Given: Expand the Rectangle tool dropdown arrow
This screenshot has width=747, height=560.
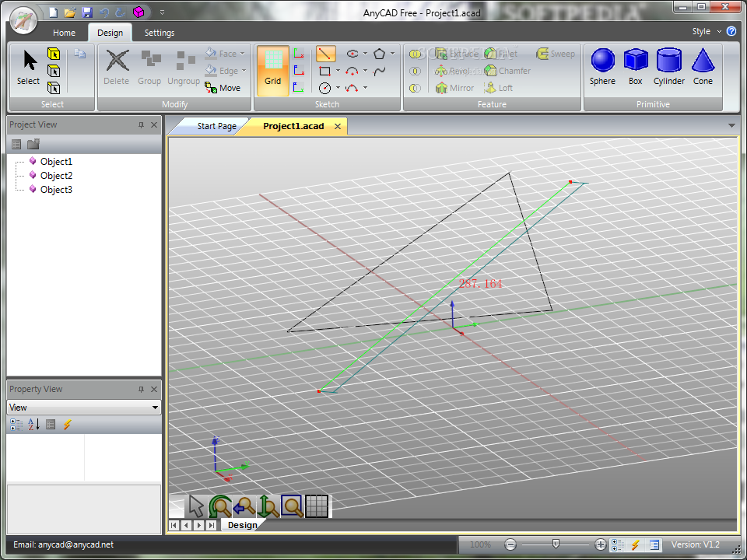Looking at the screenshot, I should click(x=338, y=71).
